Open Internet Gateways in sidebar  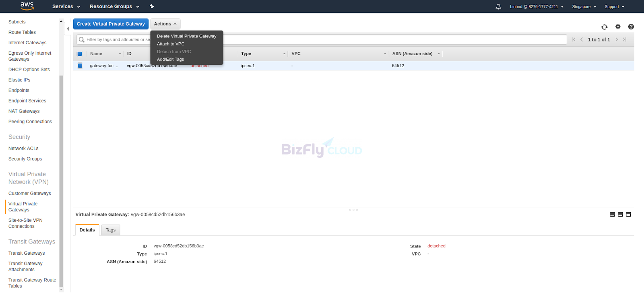click(27, 43)
